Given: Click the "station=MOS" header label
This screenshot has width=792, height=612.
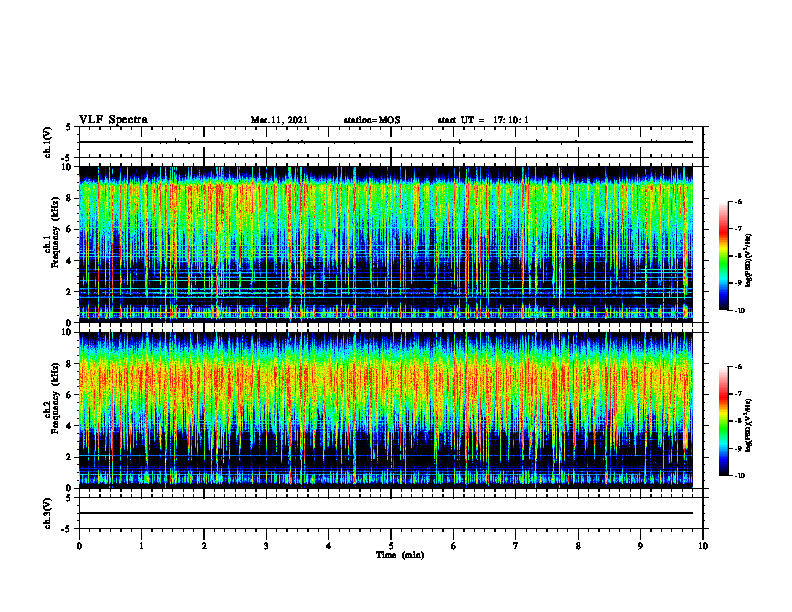Looking at the screenshot, I should coord(372,120).
